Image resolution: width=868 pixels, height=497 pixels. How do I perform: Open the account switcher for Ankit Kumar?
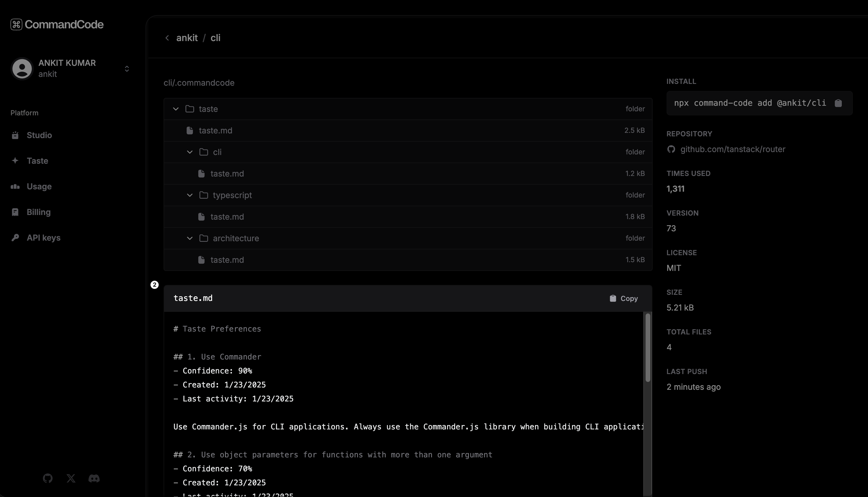pos(127,69)
